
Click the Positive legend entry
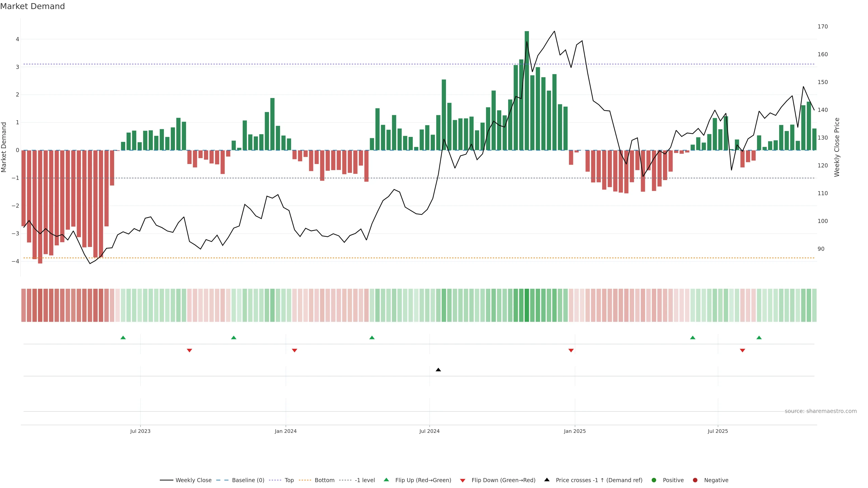pos(673,480)
